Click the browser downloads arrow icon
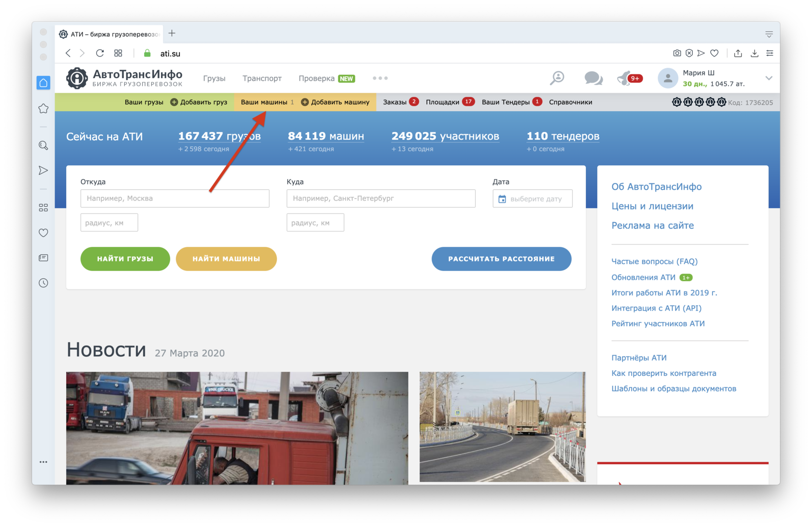The image size is (812, 527). tap(754, 53)
